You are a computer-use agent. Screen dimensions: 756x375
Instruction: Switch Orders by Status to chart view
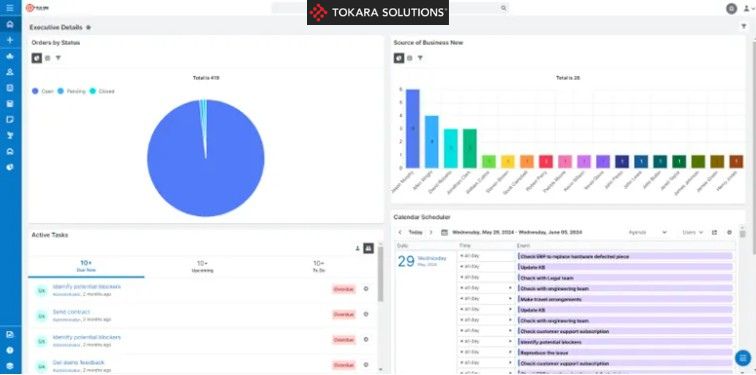pyautogui.click(x=37, y=58)
